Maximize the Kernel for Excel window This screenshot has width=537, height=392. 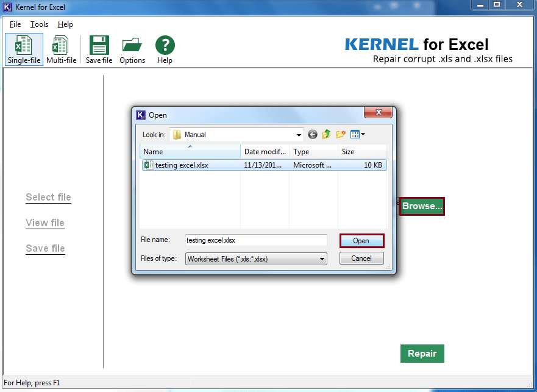pyautogui.click(x=497, y=5)
